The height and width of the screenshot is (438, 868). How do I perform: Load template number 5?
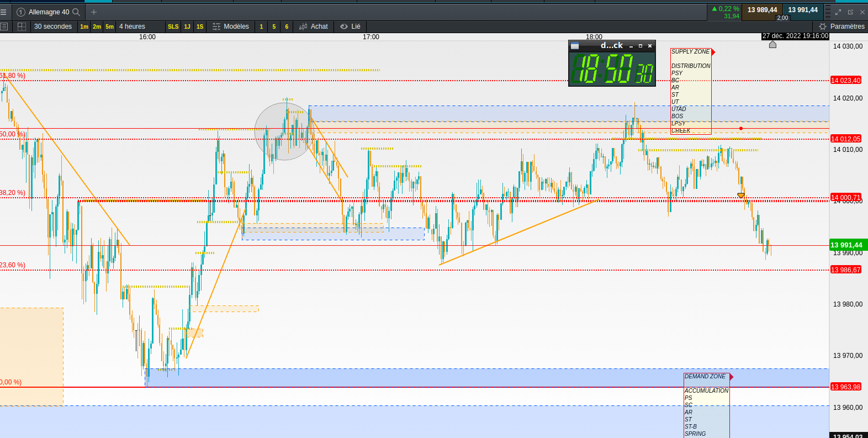tap(274, 27)
